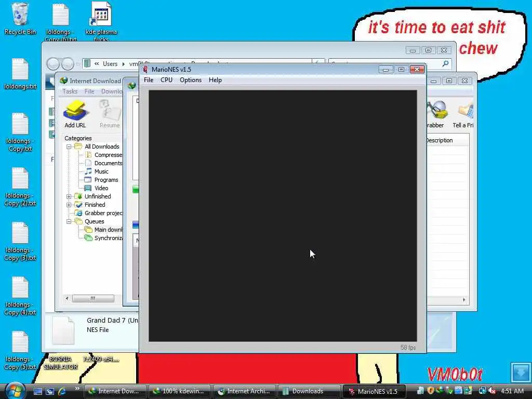Click Users in the Explorer address bar

click(110, 64)
